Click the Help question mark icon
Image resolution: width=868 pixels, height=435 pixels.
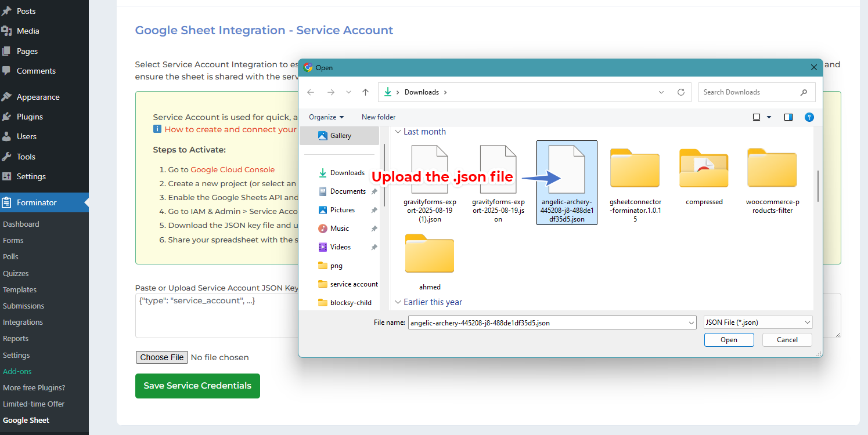809,117
